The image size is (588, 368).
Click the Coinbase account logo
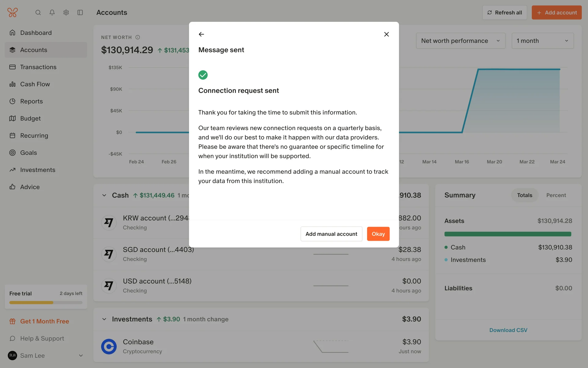pos(109,347)
